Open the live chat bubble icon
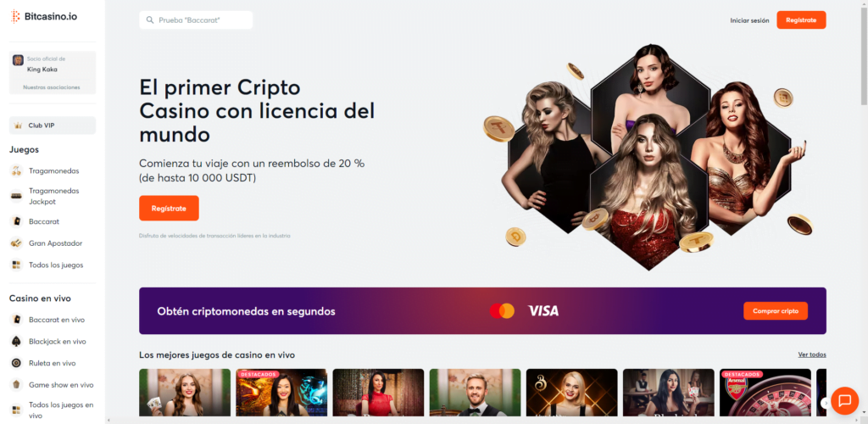This screenshot has height=424, width=868. click(x=845, y=401)
